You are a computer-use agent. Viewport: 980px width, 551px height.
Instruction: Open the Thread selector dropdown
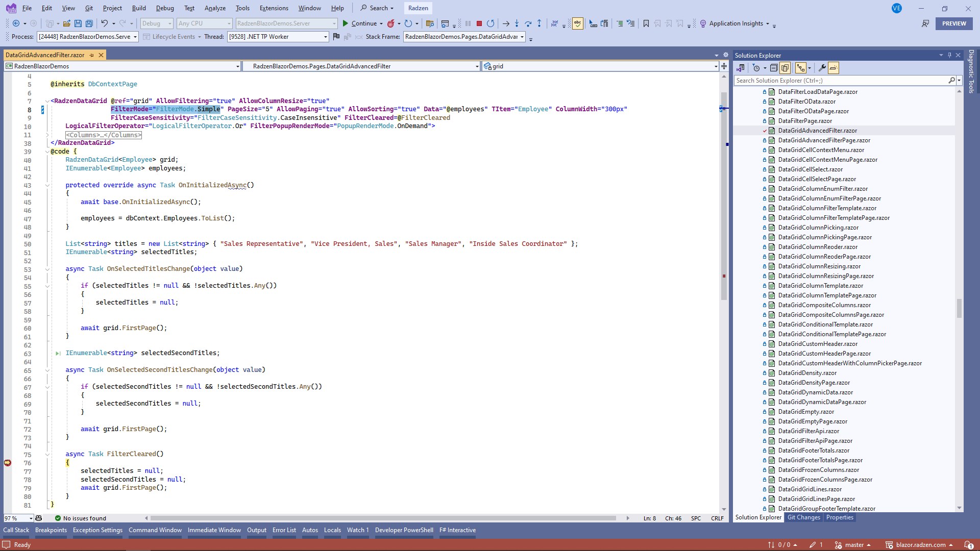[x=325, y=37]
